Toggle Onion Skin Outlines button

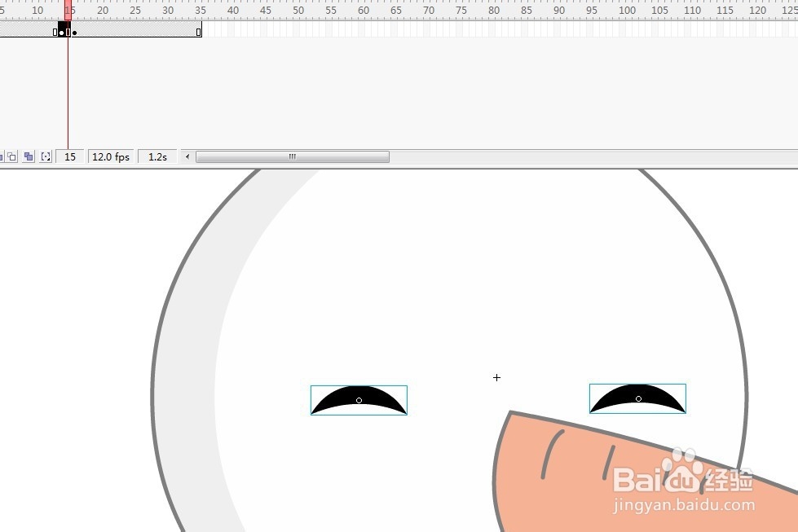tap(11, 156)
